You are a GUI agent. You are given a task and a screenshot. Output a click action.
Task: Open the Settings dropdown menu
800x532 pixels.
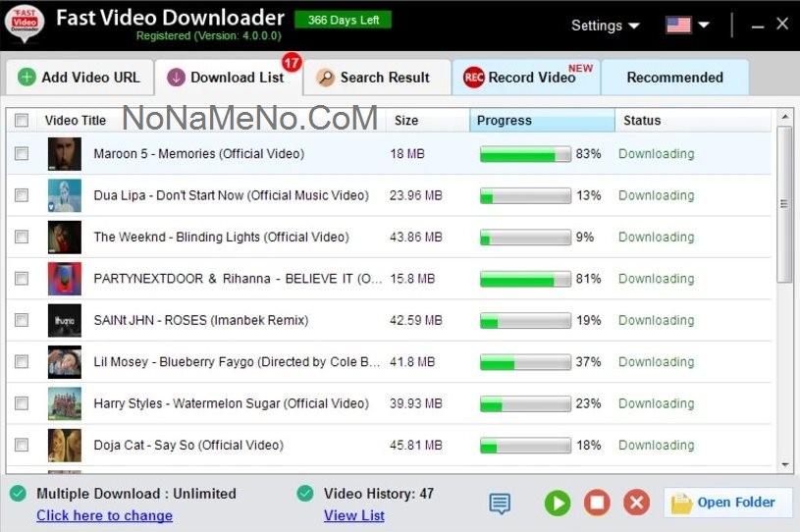(605, 26)
